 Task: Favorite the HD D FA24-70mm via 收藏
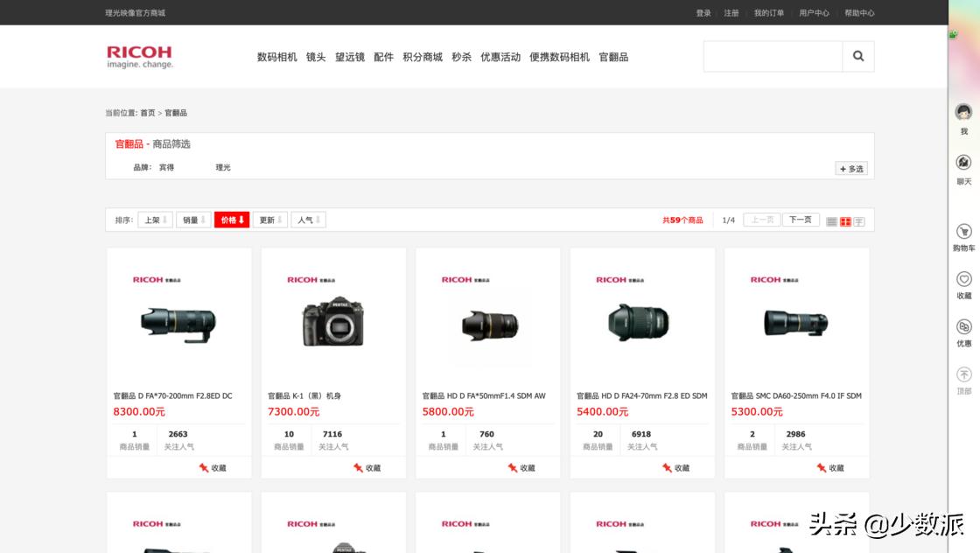(x=675, y=467)
